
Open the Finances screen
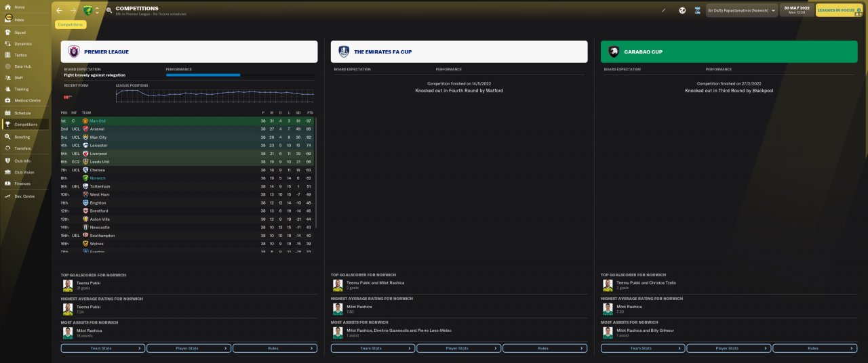coord(22,184)
